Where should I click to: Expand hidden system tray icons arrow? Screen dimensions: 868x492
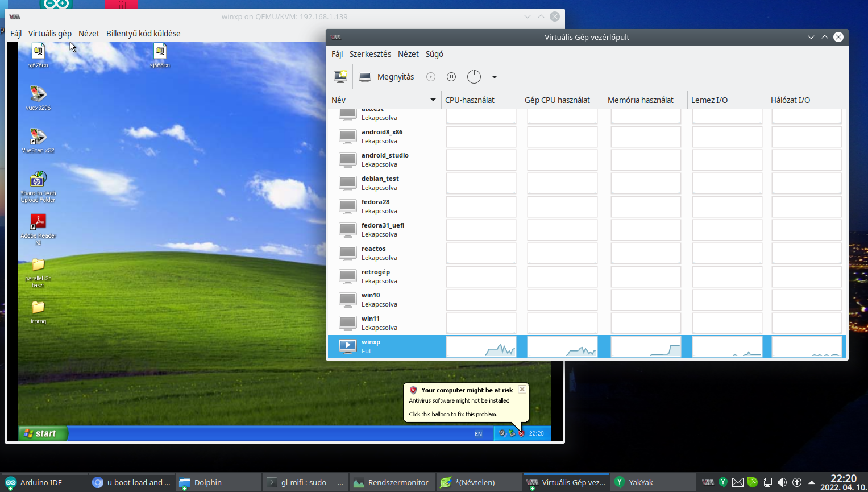click(x=812, y=482)
